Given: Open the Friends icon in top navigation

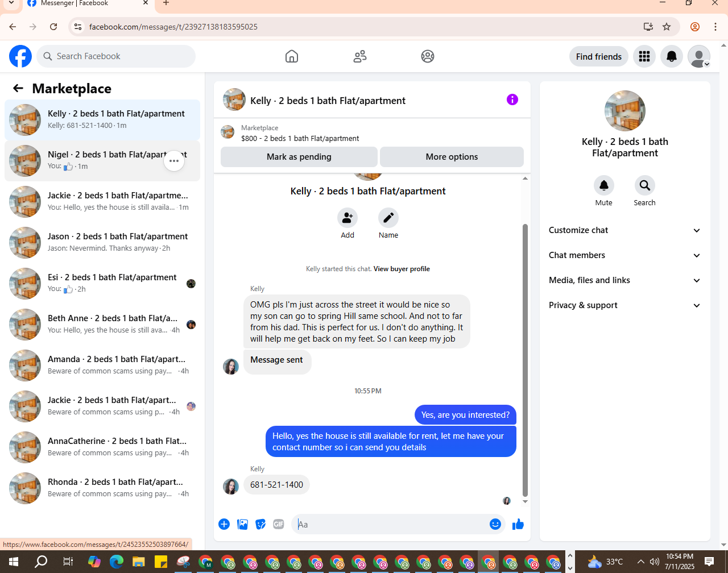Looking at the screenshot, I should 360,56.
